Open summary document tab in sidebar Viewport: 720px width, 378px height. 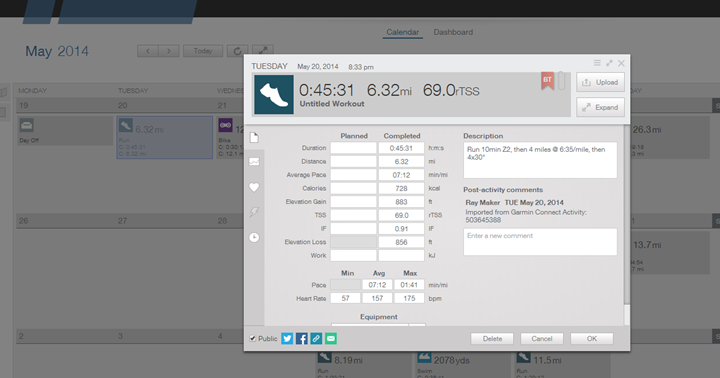click(254, 137)
